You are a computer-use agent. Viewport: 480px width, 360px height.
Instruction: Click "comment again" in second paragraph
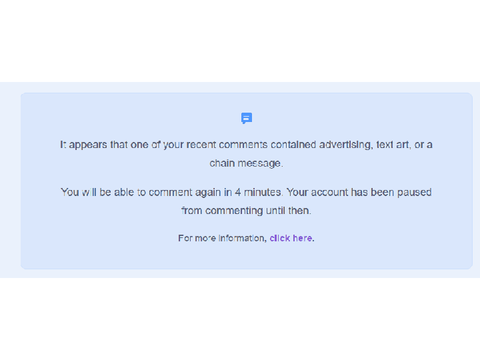coord(185,192)
